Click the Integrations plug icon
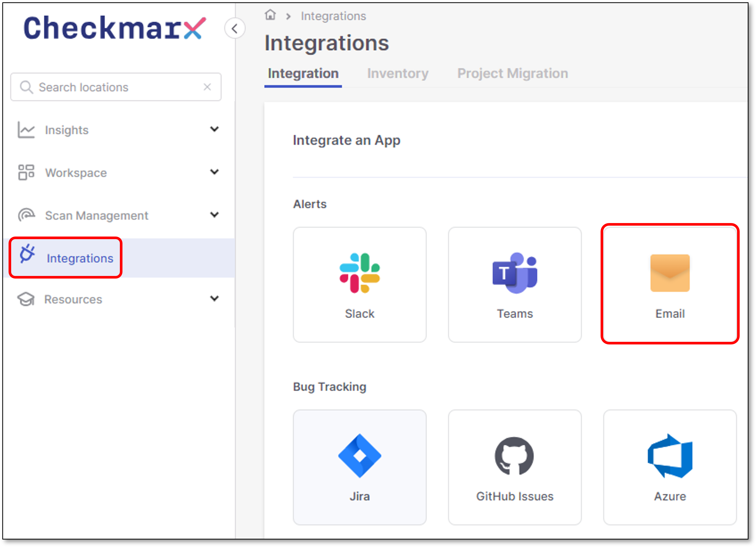The height and width of the screenshot is (547, 756). click(27, 254)
